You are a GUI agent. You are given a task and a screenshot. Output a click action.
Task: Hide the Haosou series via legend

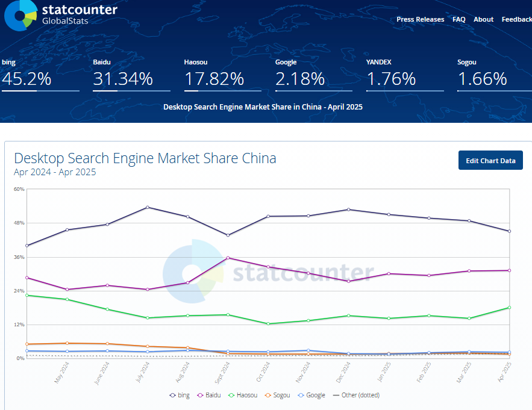click(243, 395)
